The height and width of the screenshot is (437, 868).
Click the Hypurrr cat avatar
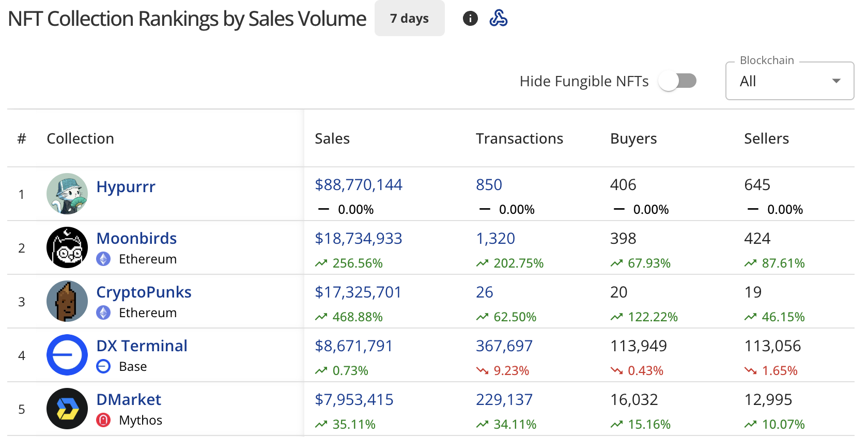point(67,194)
